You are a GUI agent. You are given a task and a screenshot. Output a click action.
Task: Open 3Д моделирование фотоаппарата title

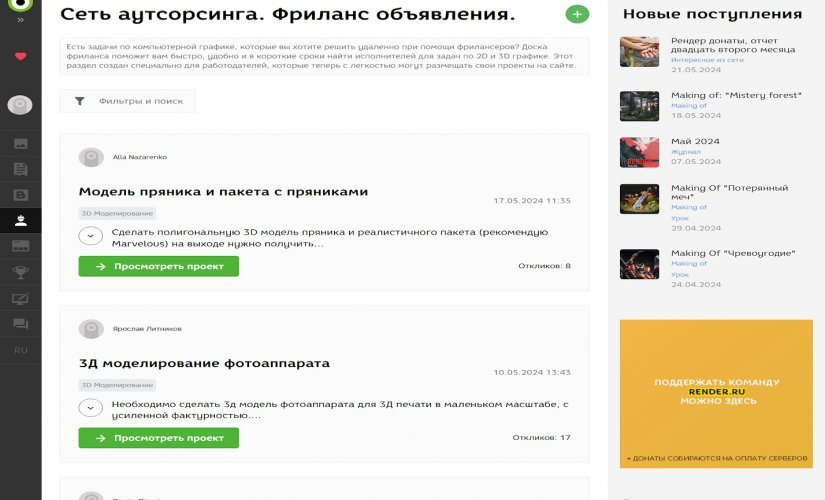[204, 363]
